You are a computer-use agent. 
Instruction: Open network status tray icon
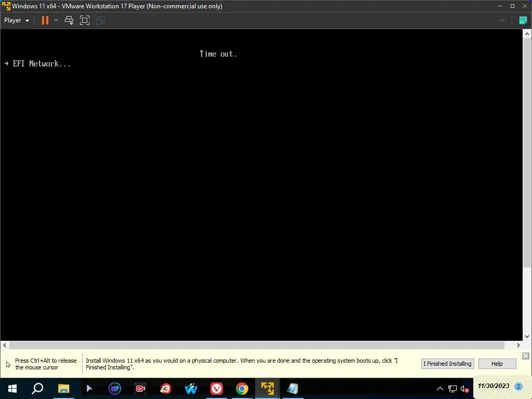pos(453,389)
